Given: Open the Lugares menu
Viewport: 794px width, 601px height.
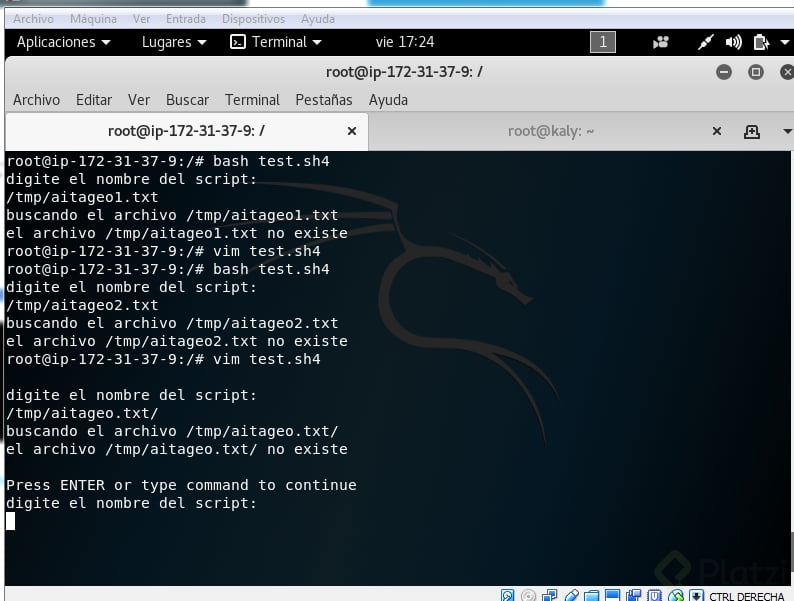Looking at the screenshot, I should (174, 42).
